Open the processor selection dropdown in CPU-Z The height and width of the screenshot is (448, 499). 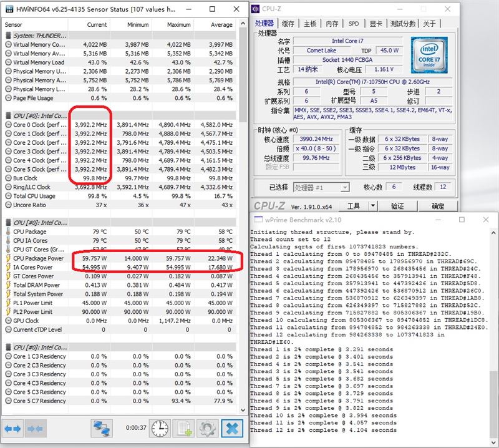point(345,187)
